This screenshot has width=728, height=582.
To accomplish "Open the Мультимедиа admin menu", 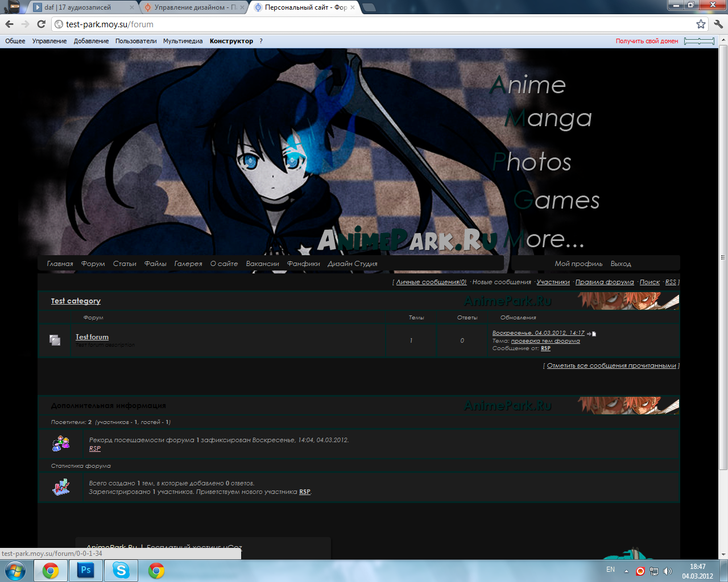I will [x=183, y=41].
